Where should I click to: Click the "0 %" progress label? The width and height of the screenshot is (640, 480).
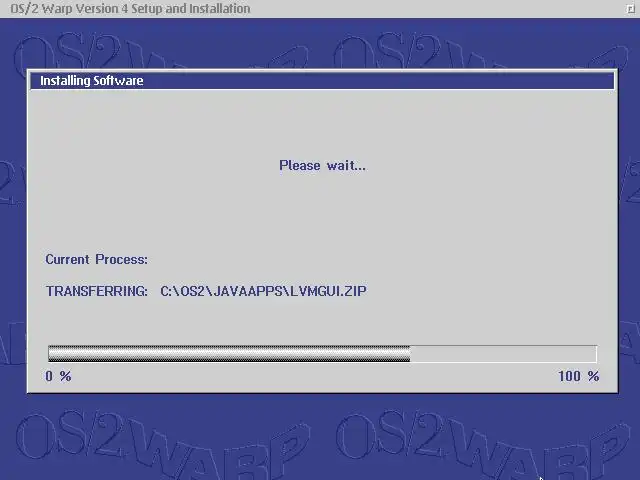[x=58, y=376]
